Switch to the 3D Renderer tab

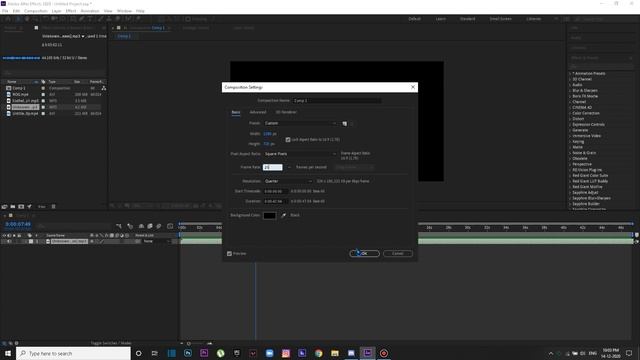coord(286,112)
